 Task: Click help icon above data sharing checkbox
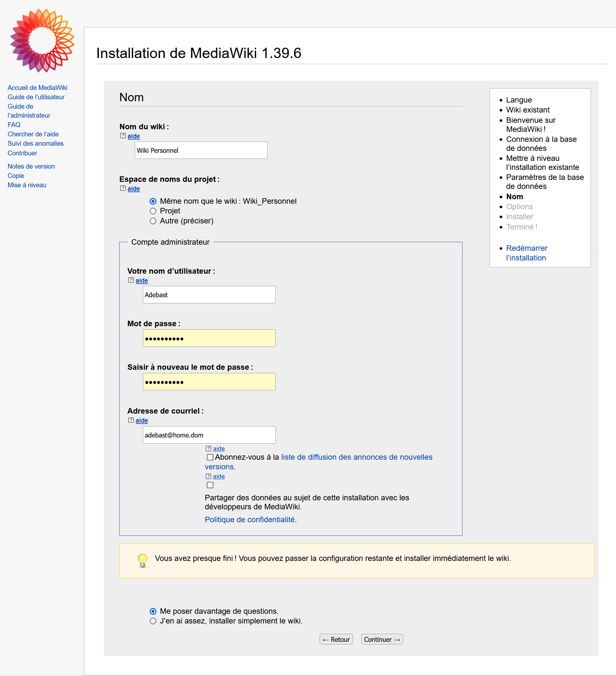208,476
